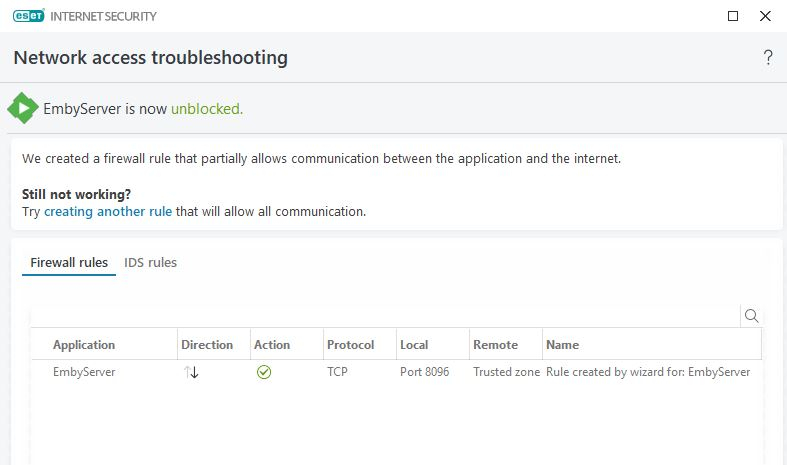Image resolution: width=787 pixels, height=465 pixels.
Task: Maximize the ESET window
Action: click(733, 16)
